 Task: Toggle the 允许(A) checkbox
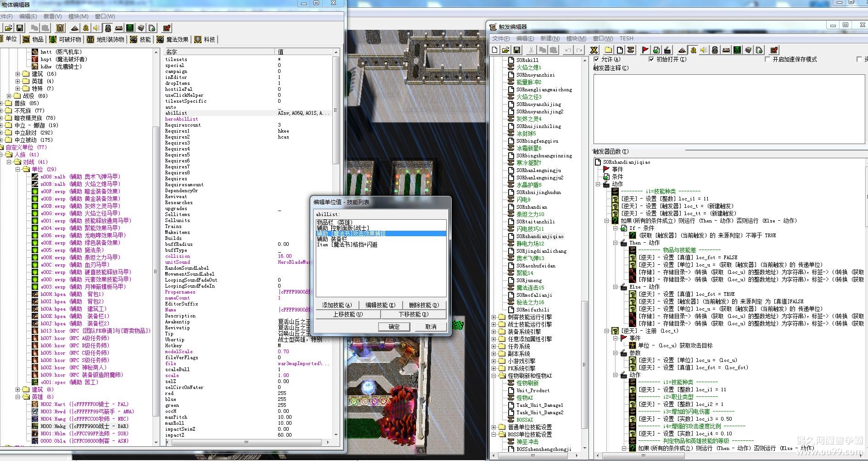tap(596, 59)
